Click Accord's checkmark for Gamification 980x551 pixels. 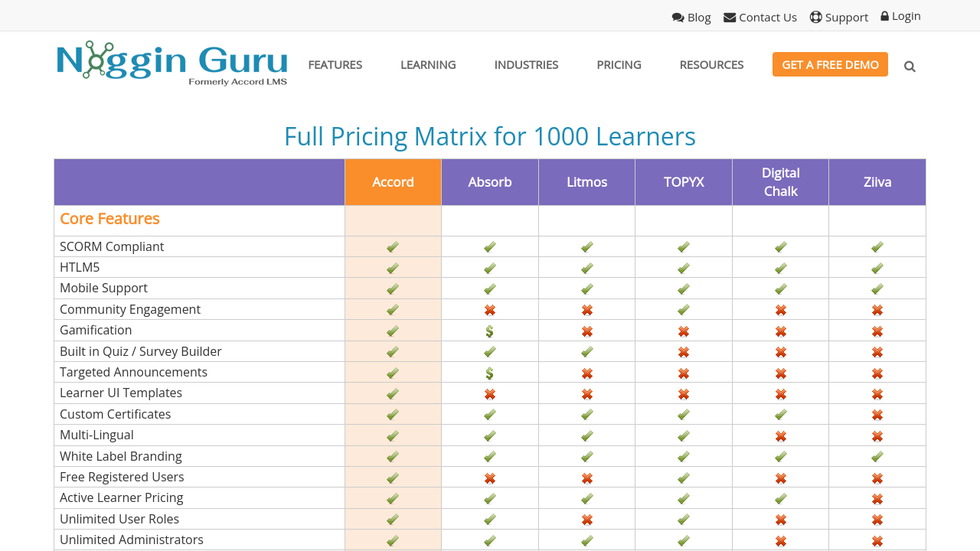(x=393, y=331)
